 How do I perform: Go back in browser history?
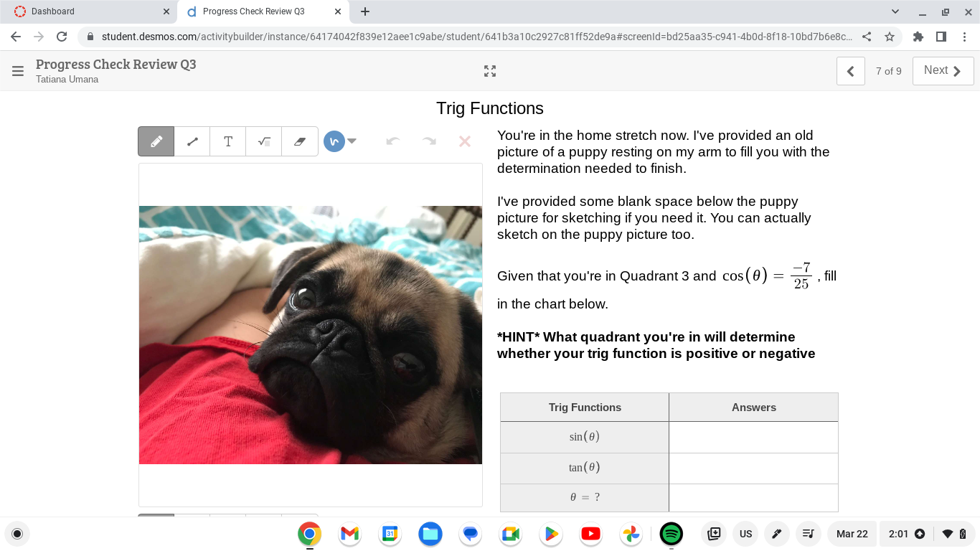(16, 37)
